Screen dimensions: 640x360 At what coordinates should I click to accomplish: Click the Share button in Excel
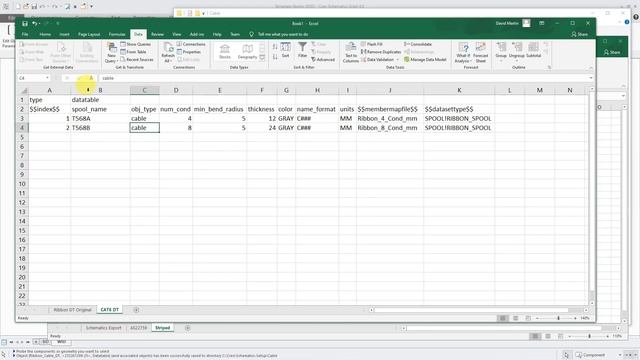pos(579,34)
